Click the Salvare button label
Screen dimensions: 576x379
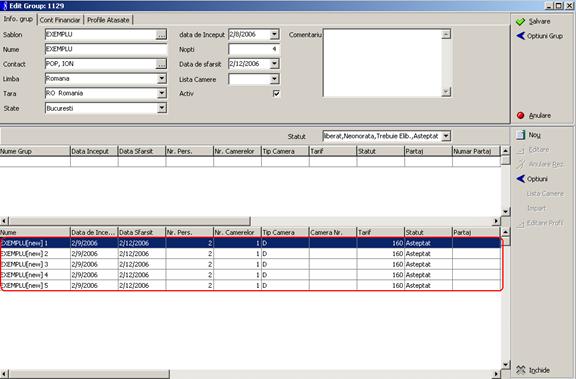540,21
